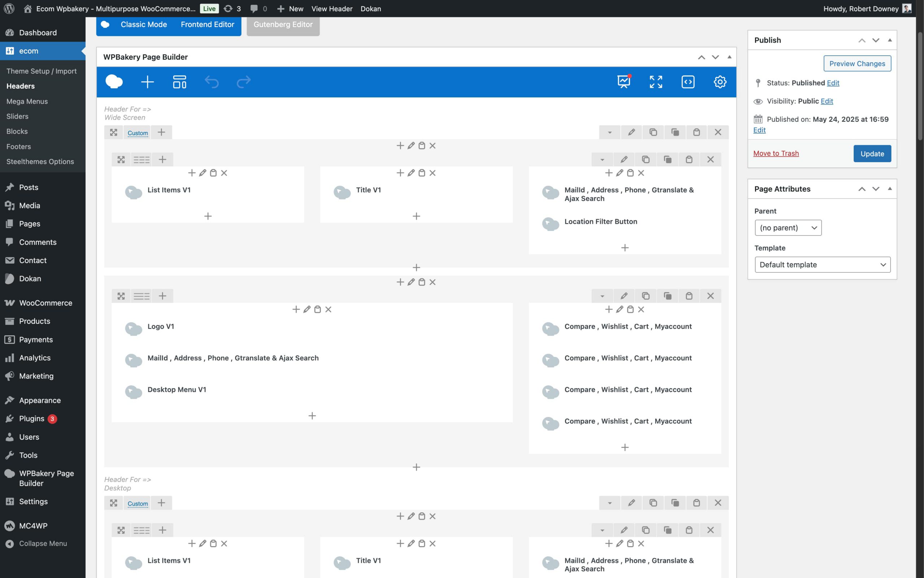Switch to Classic Mode
Viewport: 924px width, 578px height.
pyautogui.click(x=144, y=25)
